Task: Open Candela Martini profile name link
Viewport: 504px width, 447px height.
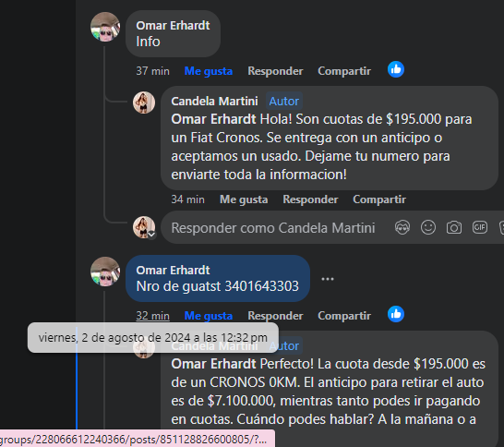Action: 214,102
